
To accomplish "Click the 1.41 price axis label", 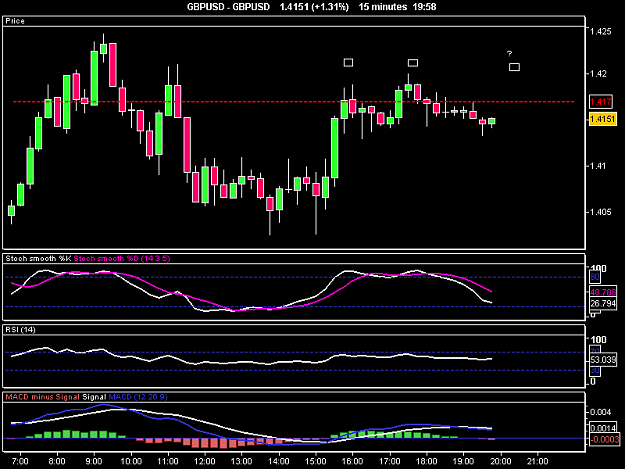I will click(598, 166).
